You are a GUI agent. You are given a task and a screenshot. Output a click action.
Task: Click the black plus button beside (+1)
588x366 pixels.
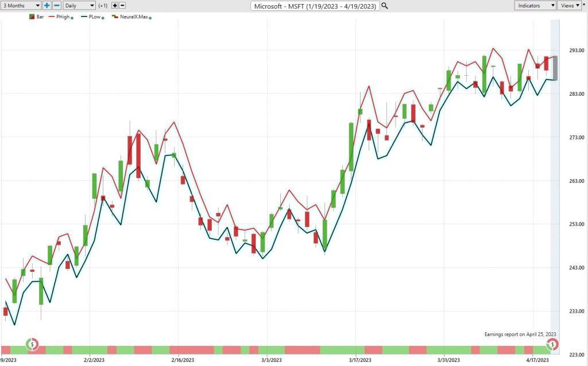coord(115,6)
